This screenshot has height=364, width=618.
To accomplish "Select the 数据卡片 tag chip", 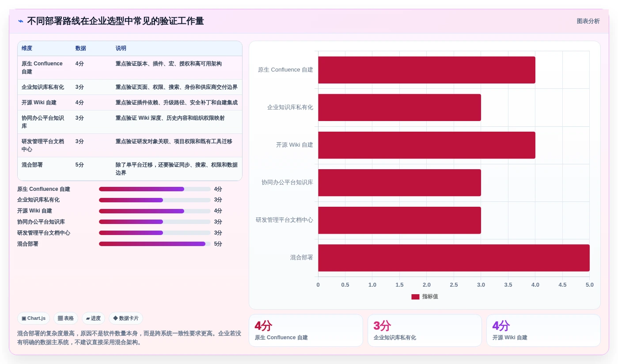I will point(126,318).
